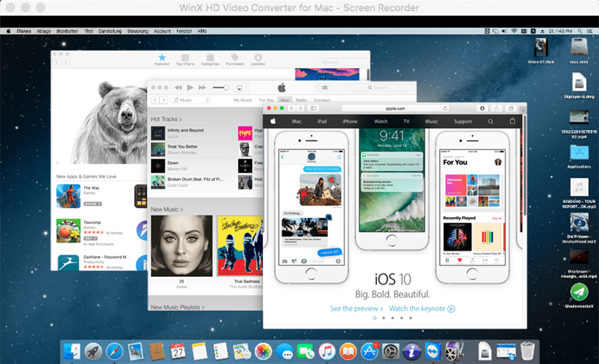The height and width of the screenshot is (364, 599).
Task: Show all tabs in Safari
Action: [x=511, y=108]
